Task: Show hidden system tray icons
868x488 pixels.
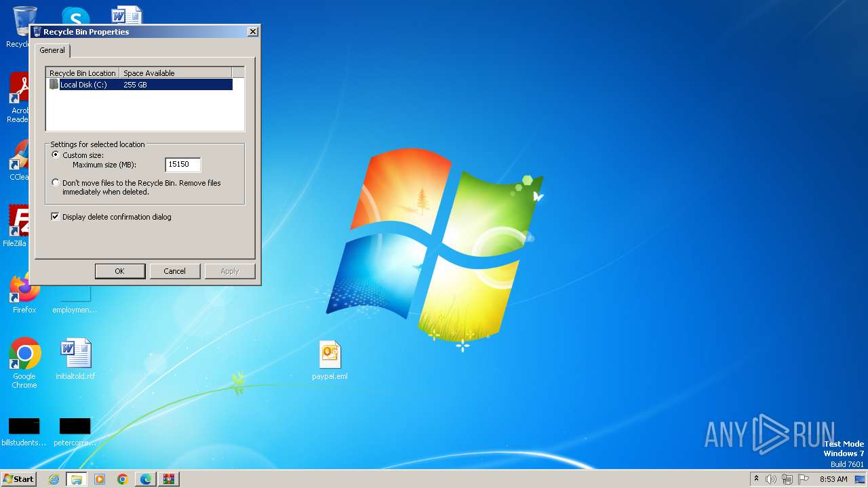Action: [756, 479]
